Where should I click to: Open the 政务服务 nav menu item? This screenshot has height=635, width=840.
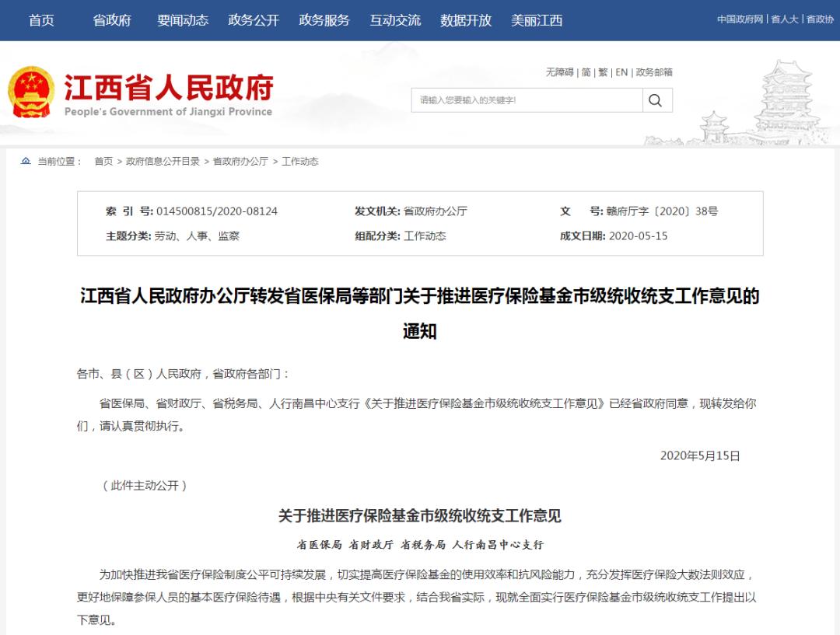[324, 20]
